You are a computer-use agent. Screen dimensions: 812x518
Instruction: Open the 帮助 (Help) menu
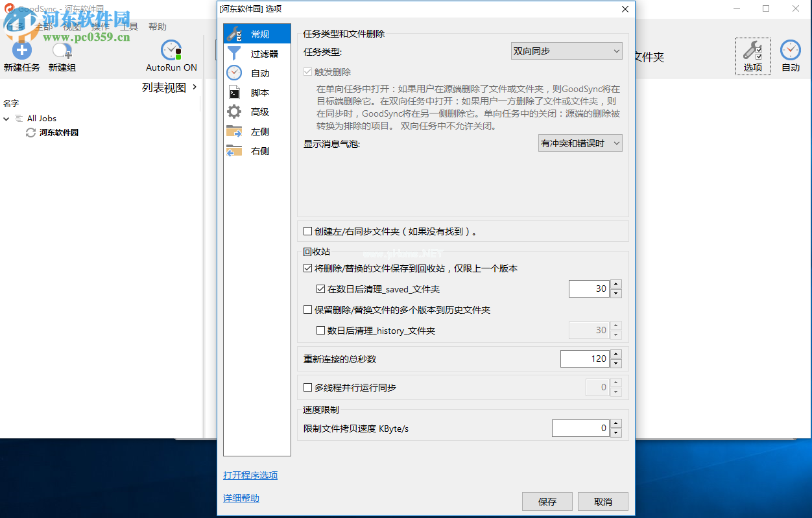pyautogui.click(x=158, y=27)
